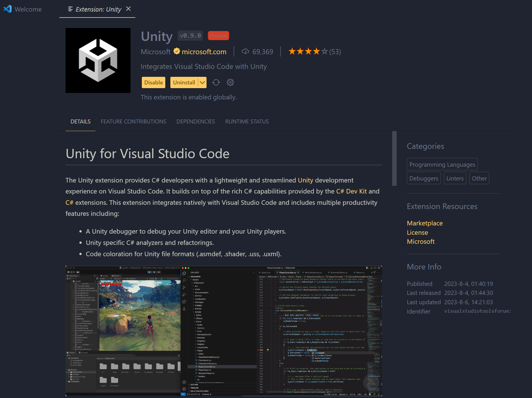Open the Marketplace resource link
The height and width of the screenshot is (398, 532).
pos(425,223)
